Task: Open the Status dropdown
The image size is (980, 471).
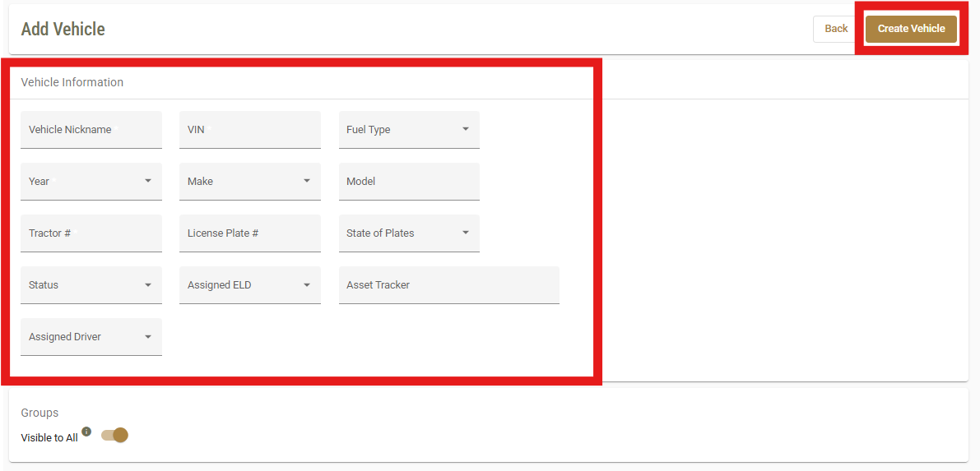Action: pos(91,285)
